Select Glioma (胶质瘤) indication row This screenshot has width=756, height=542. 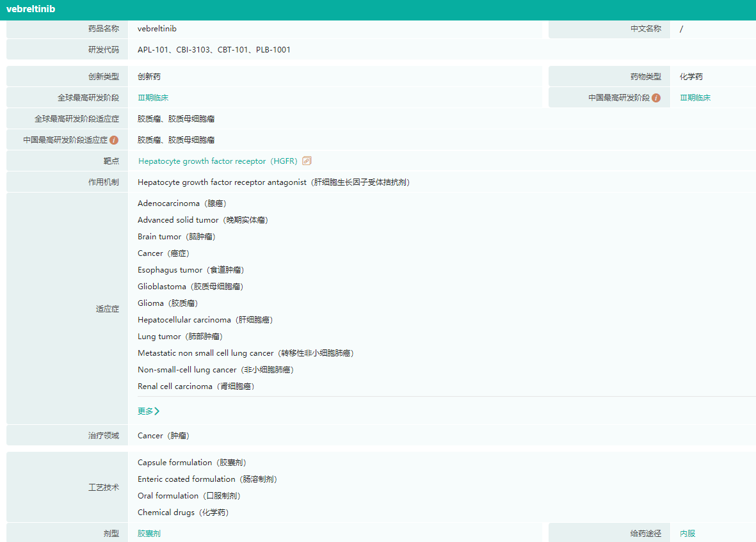coord(167,303)
